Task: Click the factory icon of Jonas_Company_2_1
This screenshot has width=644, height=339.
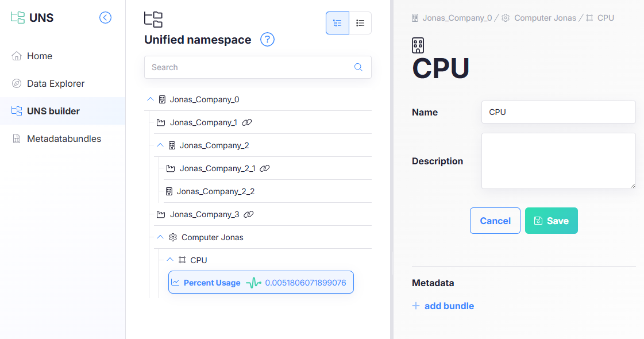Action: coord(171,168)
